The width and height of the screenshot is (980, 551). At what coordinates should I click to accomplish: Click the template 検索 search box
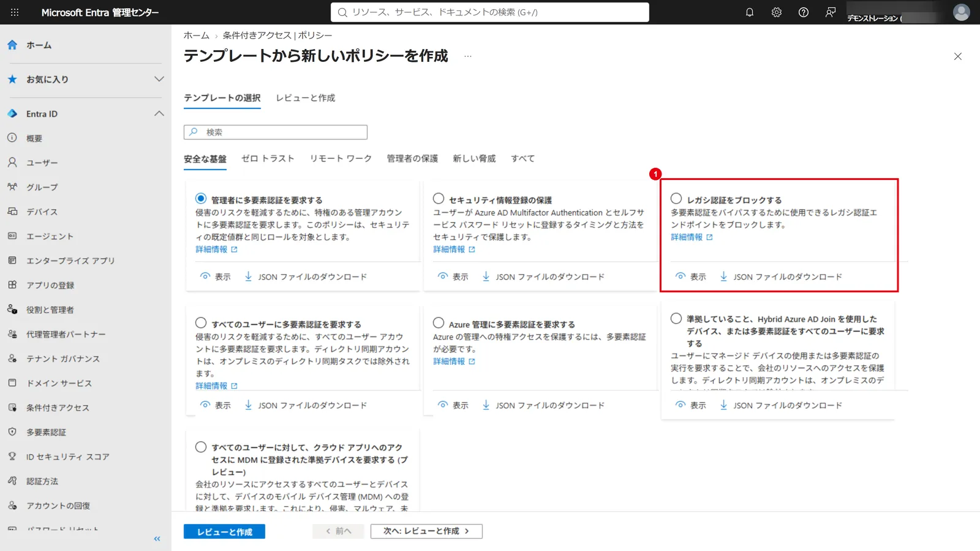[x=276, y=132]
